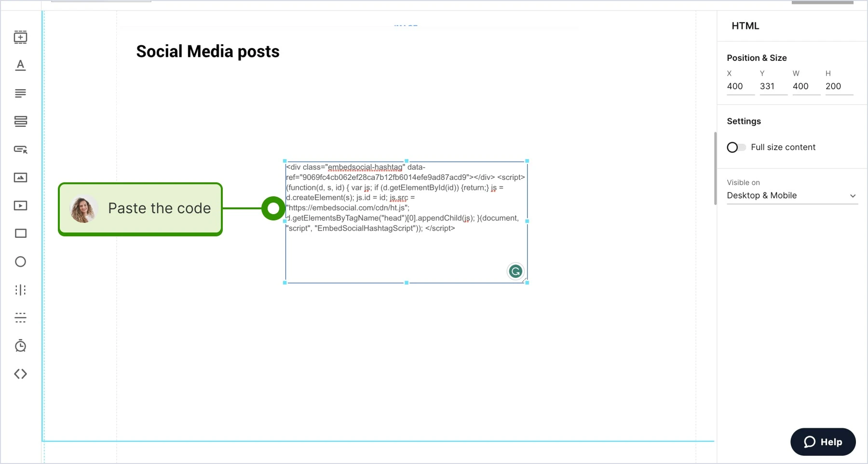868x464 pixels.
Task: Select the Form element tool
Action: tap(20, 121)
